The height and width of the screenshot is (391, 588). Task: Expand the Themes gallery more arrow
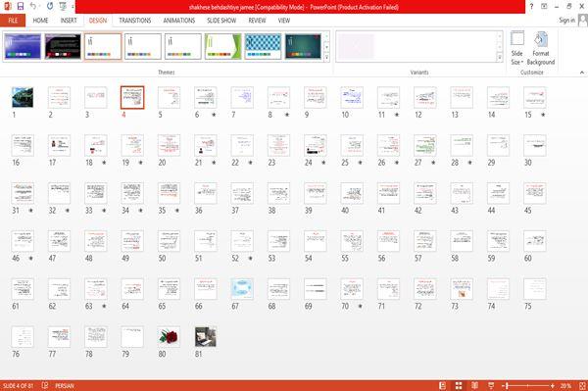click(x=326, y=58)
